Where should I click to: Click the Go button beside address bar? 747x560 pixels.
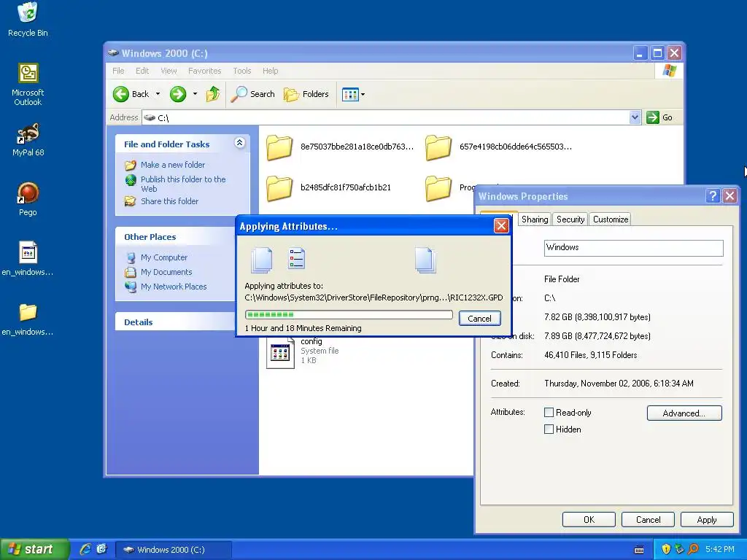(x=659, y=117)
